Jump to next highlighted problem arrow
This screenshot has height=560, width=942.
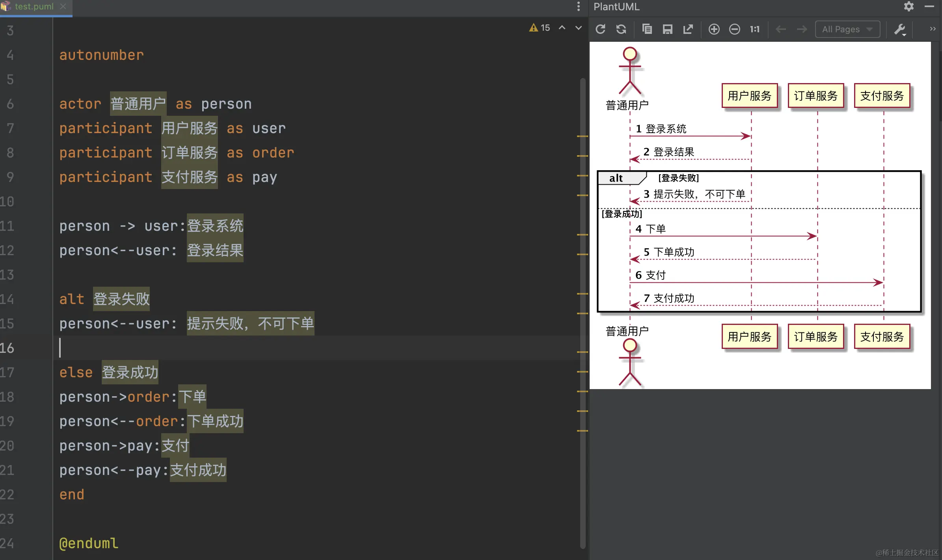pos(579,28)
